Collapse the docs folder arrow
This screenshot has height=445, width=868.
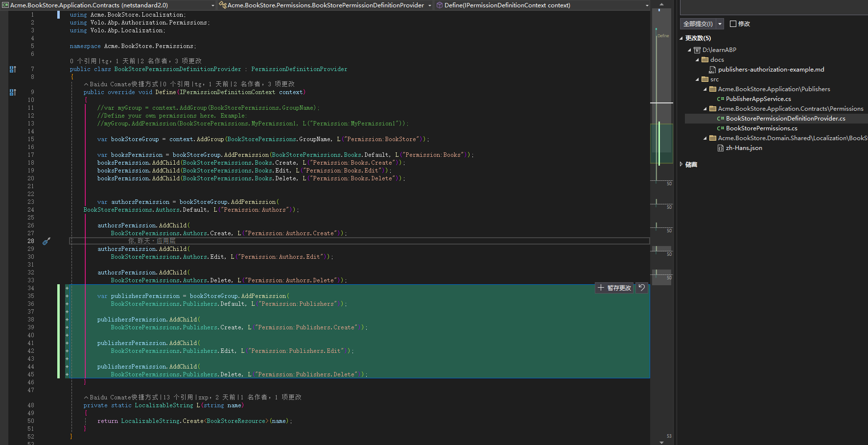click(x=697, y=60)
